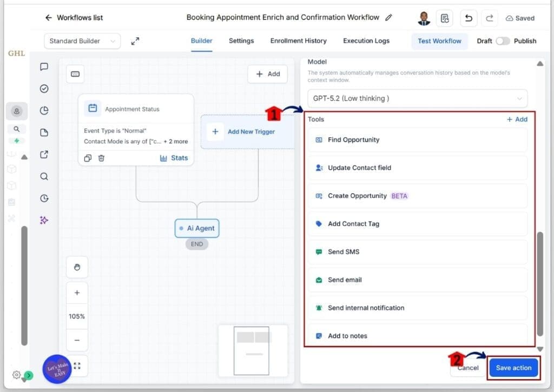
Task: Select the Add Contact Tag tool
Action: click(x=418, y=223)
